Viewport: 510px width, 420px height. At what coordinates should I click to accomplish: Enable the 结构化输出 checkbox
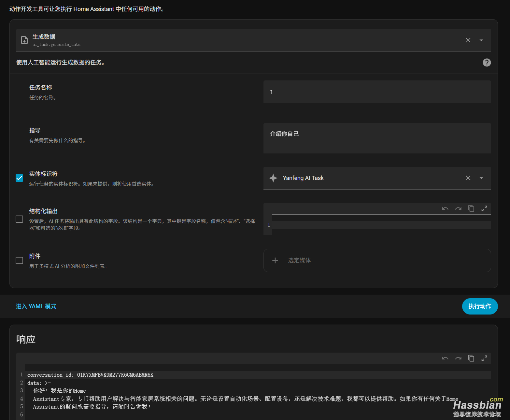point(20,219)
